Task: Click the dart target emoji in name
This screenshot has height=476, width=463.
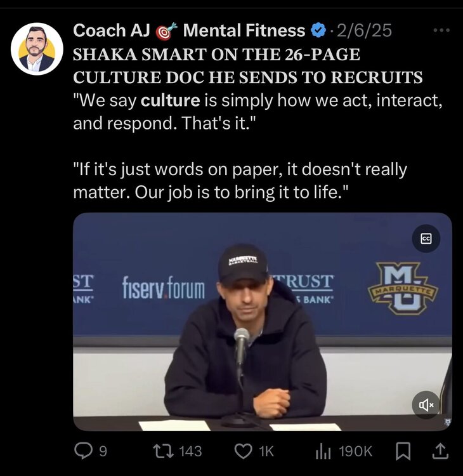Action: [166, 30]
